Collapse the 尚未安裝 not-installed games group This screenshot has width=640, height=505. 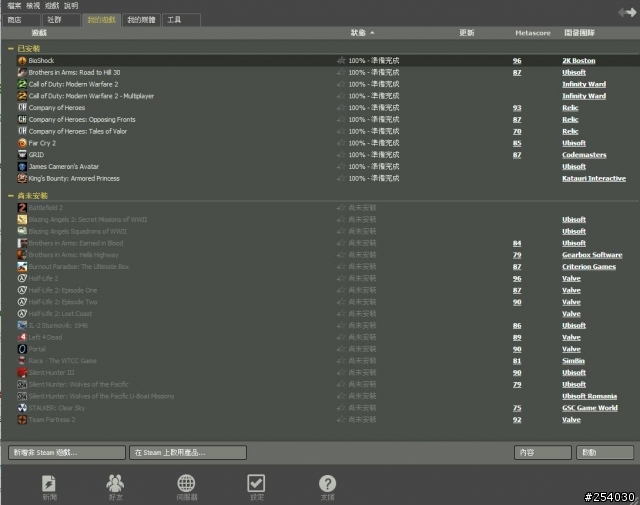(11, 196)
